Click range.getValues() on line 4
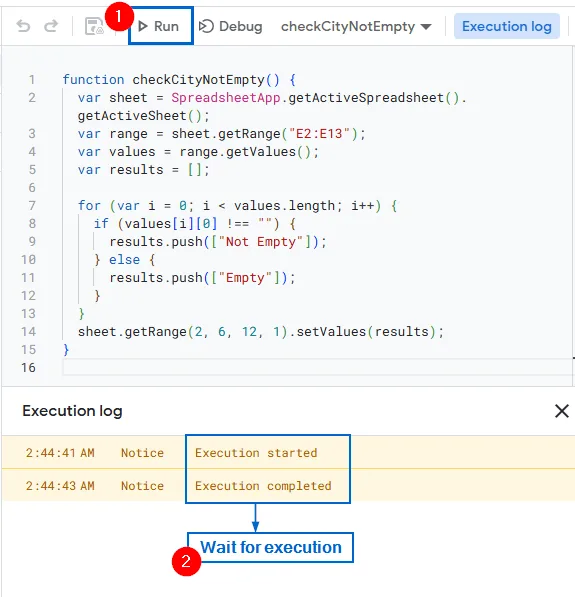This screenshot has width=575, height=597. 246,152
